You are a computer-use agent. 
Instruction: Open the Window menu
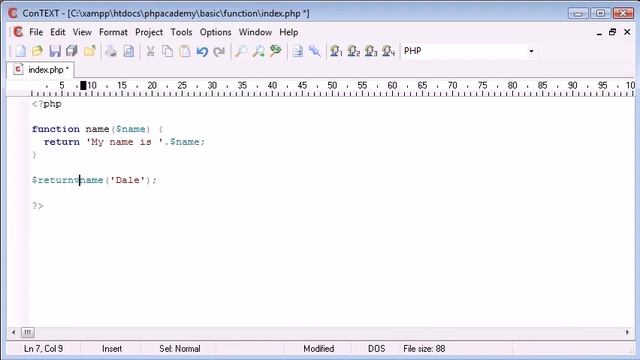pos(255,32)
